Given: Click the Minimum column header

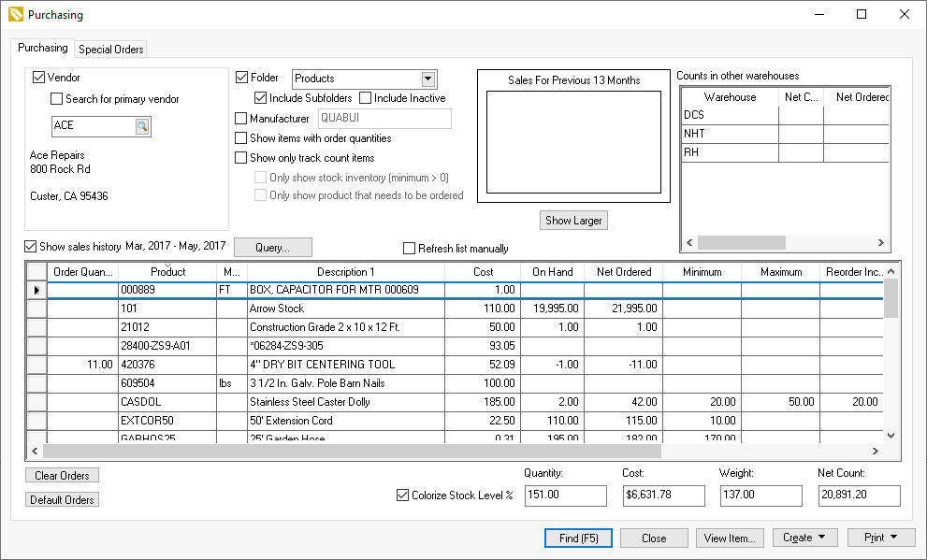Looking at the screenshot, I should (x=702, y=272).
